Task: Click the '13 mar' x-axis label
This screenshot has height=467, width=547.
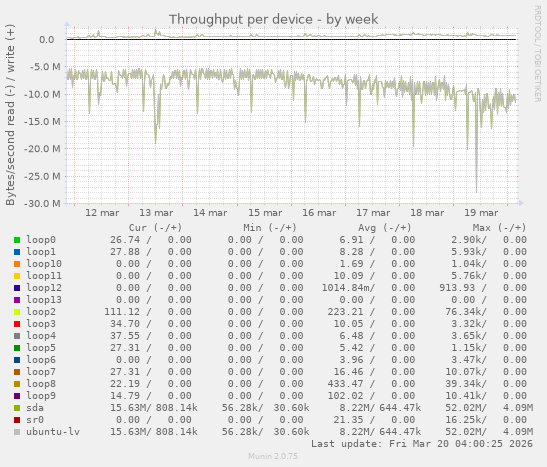Action: coord(156,213)
